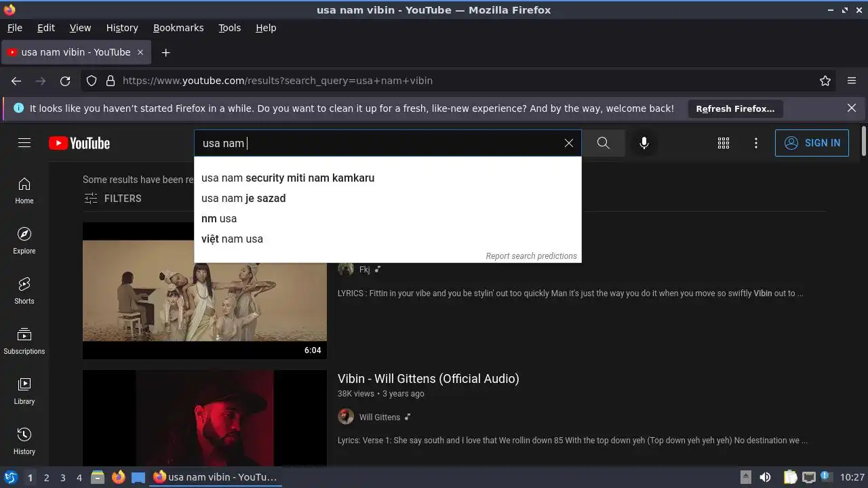Show site connection padlock info

111,81
